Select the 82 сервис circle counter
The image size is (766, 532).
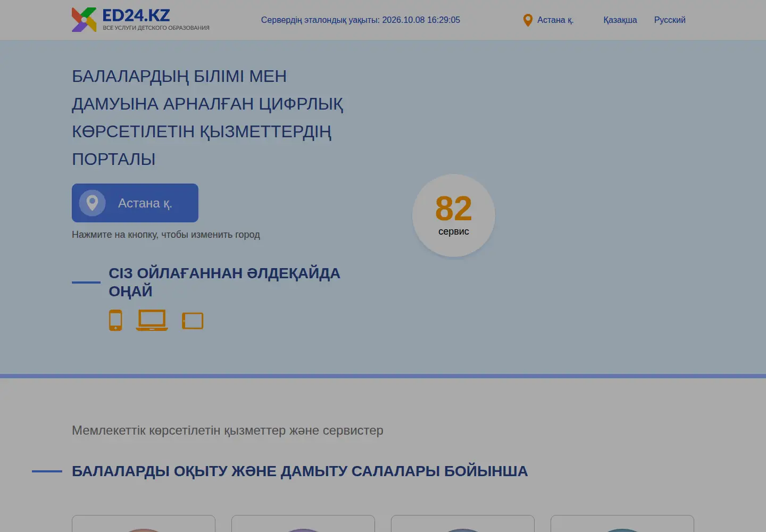coord(454,215)
